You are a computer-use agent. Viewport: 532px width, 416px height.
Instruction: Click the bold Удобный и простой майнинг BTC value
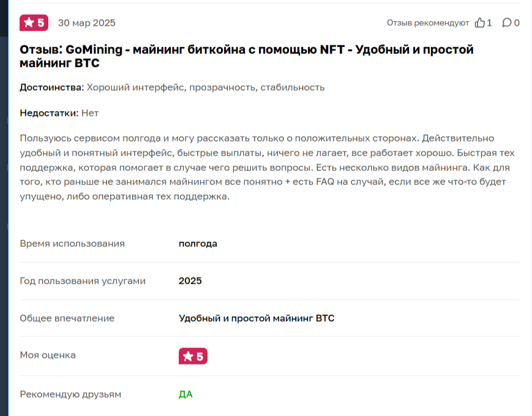point(257,318)
